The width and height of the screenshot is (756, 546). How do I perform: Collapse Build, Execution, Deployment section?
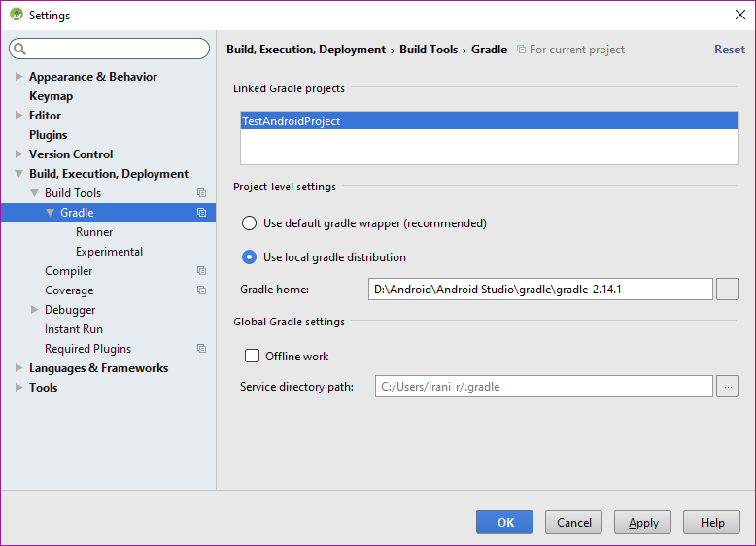pyautogui.click(x=18, y=174)
